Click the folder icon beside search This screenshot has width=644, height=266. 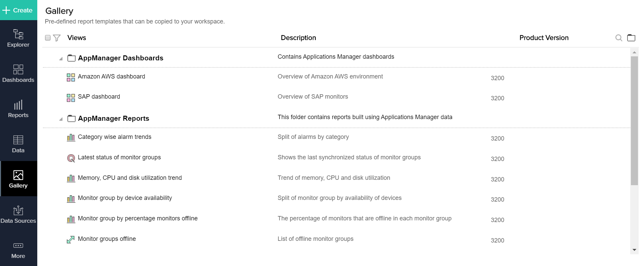coord(631,38)
